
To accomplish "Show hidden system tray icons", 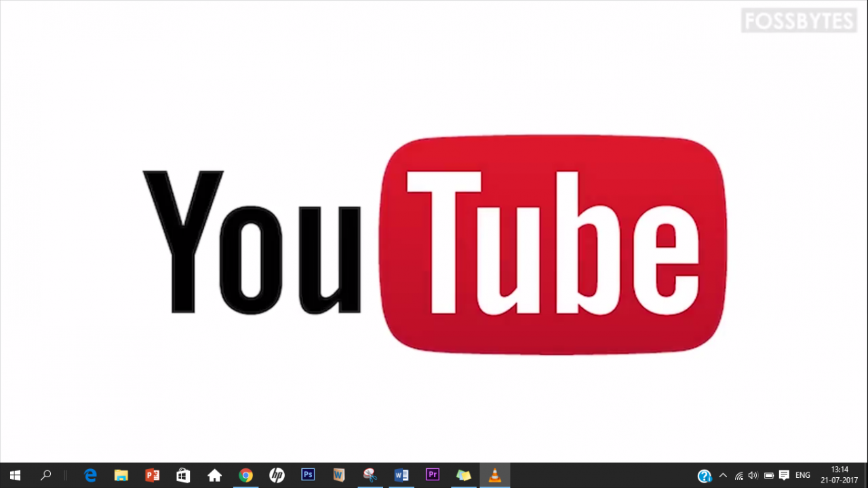I will [723, 476].
